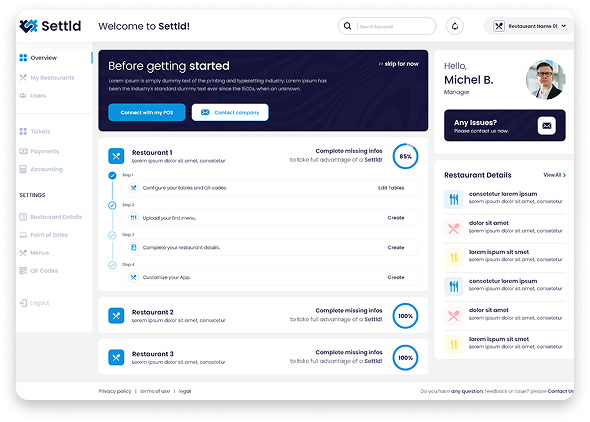Click Restaurant 3 blue utensils icon
The image size is (590, 422).
coord(116,358)
